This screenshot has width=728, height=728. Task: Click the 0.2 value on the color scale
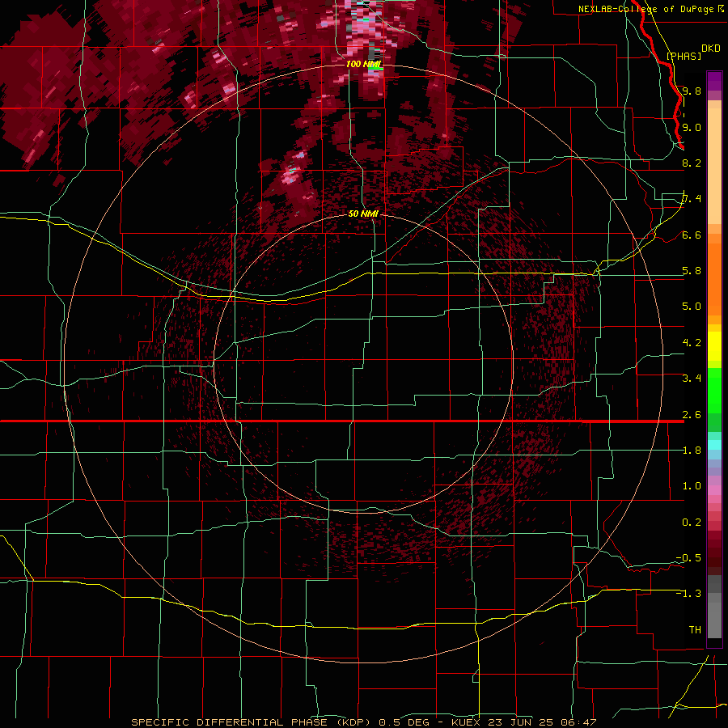[x=692, y=523]
